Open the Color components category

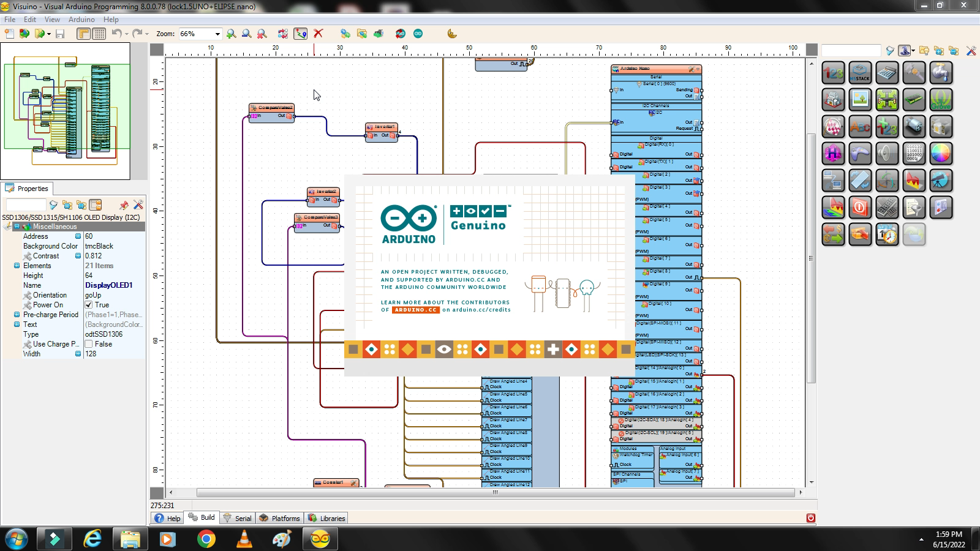[941, 153]
